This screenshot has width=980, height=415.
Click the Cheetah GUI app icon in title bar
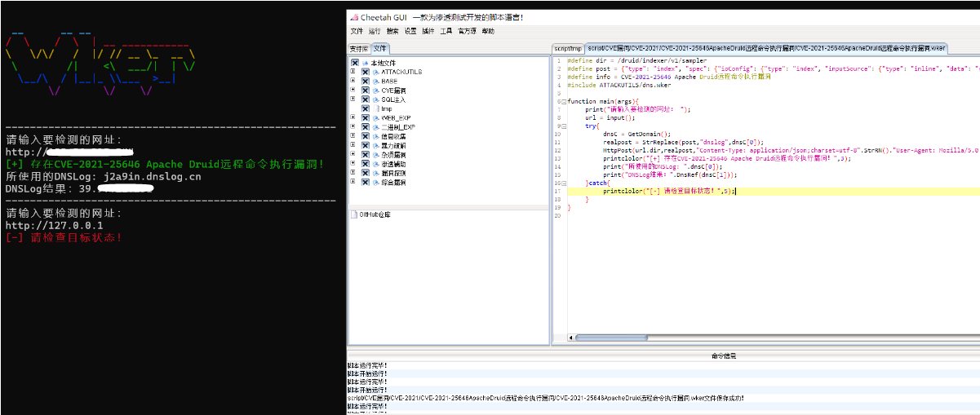[x=353, y=17]
